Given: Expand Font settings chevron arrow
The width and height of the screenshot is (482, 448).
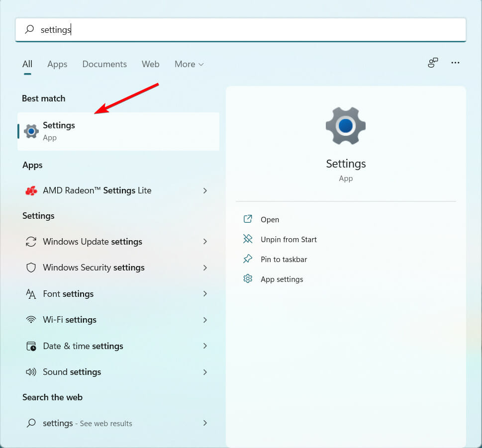Looking at the screenshot, I should (x=205, y=294).
